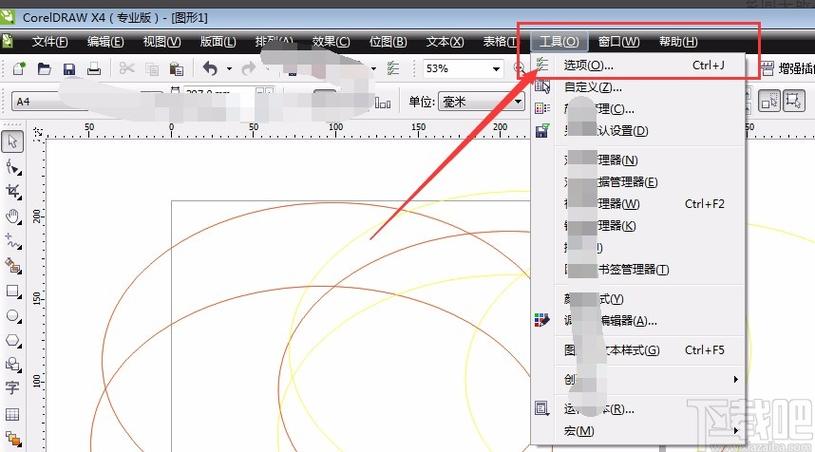This screenshot has width=815, height=452.
Task: Choose 自定义(Z)... from the Tools menu
Action: [x=639, y=87]
